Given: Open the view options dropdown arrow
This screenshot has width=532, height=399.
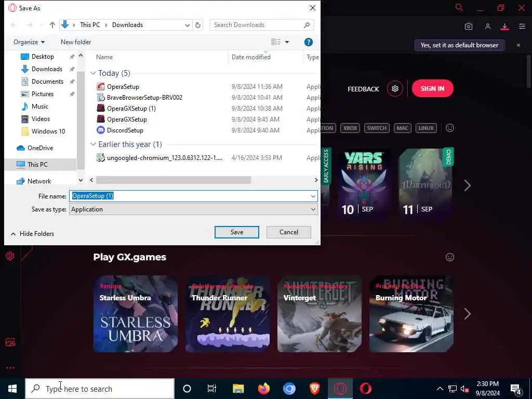Looking at the screenshot, I should tap(287, 42).
